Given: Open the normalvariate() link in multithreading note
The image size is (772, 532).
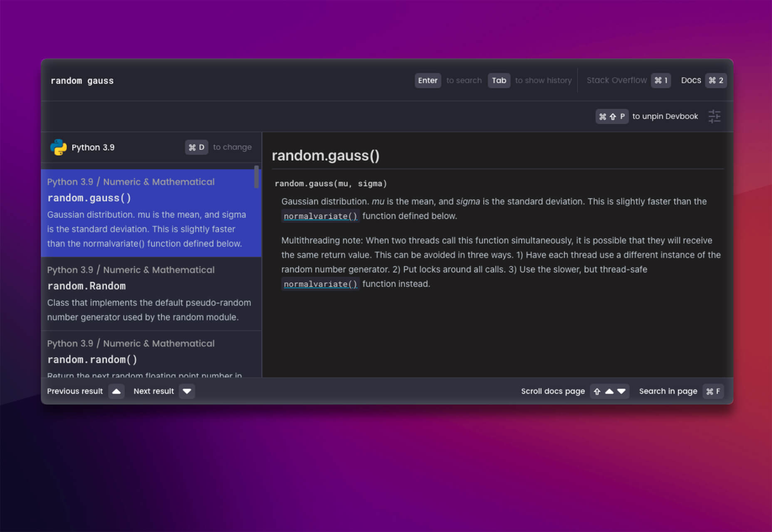Looking at the screenshot, I should click(320, 284).
